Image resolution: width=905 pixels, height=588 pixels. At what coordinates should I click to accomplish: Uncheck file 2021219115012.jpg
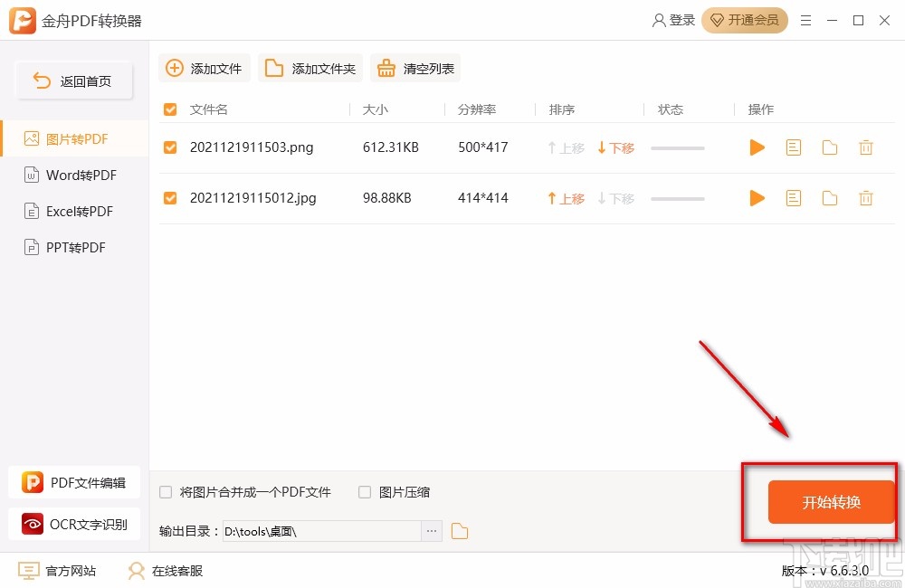[x=170, y=198]
